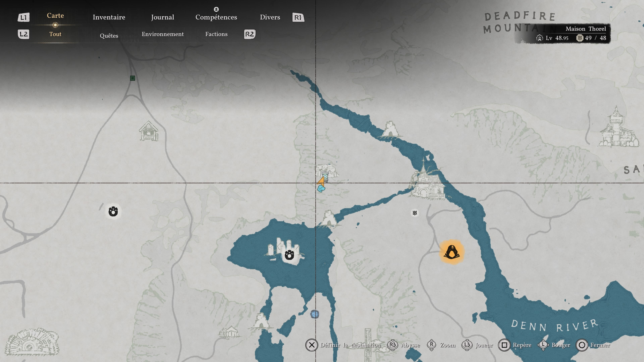Select the green square marker on the road
The height and width of the screenshot is (362, 644).
point(132,78)
